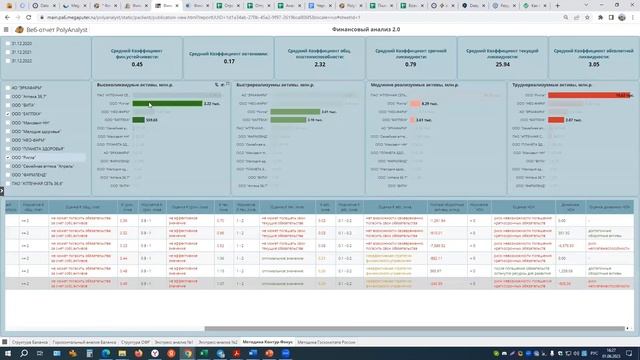This screenshot has width=640, height=360.
Task: Tick ПАО "АПТЕЧНАЯ СЕТЬ 36,6" checkbox
Action: (8, 184)
